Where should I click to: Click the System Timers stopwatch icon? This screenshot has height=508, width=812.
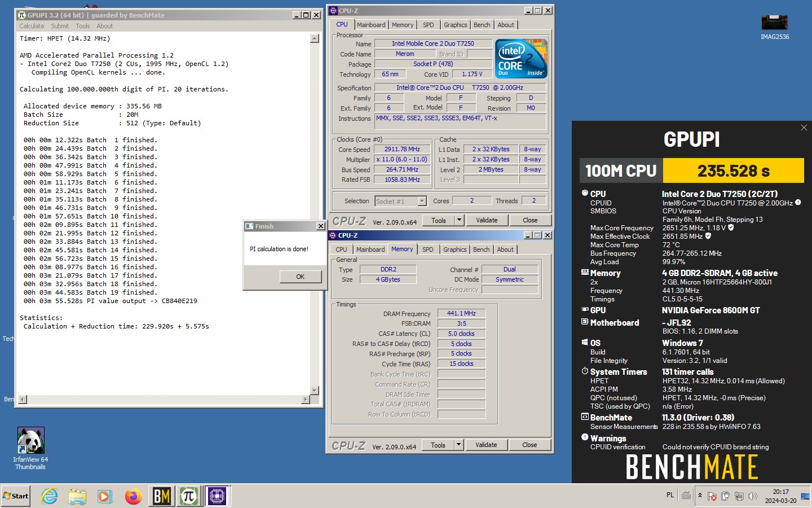pyautogui.click(x=585, y=371)
